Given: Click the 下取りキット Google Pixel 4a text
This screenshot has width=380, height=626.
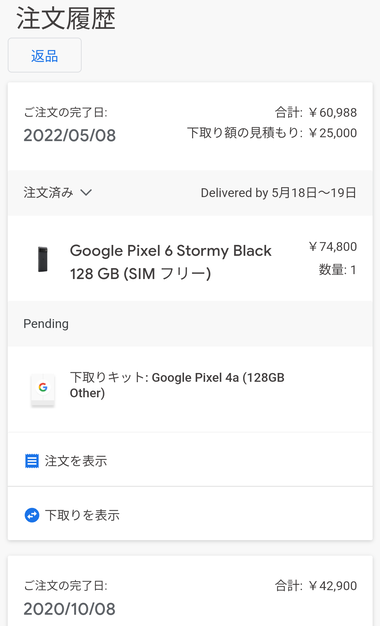Looking at the screenshot, I should (177, 385).
